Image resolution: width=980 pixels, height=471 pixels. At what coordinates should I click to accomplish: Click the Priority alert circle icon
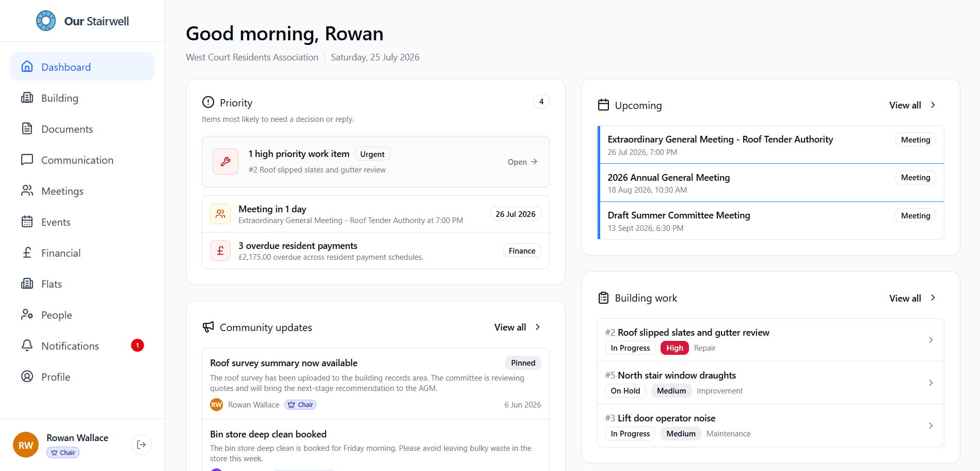[x=208, y=102]
